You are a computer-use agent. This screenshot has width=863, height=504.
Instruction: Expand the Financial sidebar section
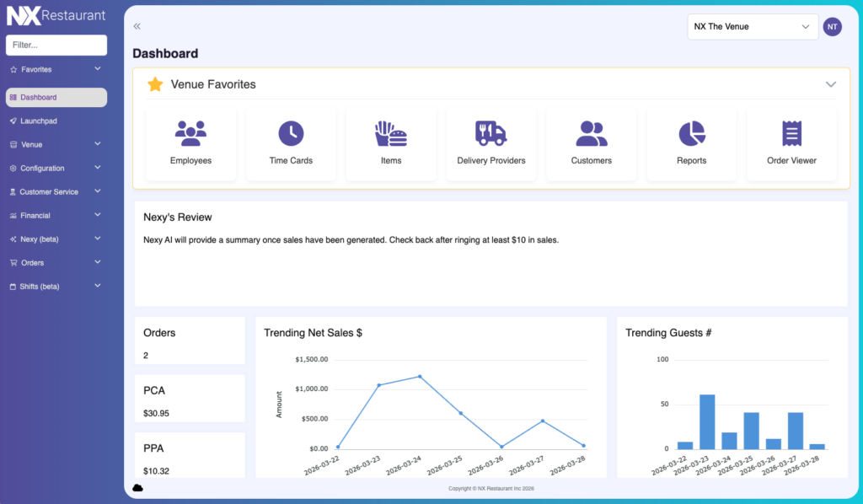coord(56,215)
